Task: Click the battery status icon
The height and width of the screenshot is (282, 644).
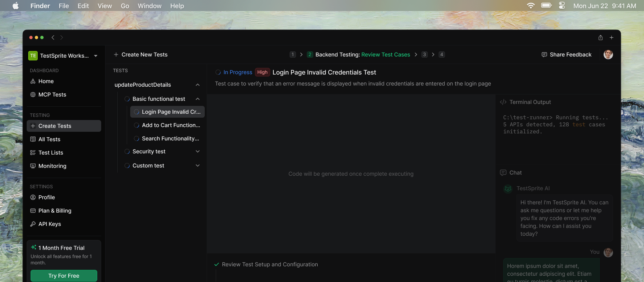Action: click(546, 5)
